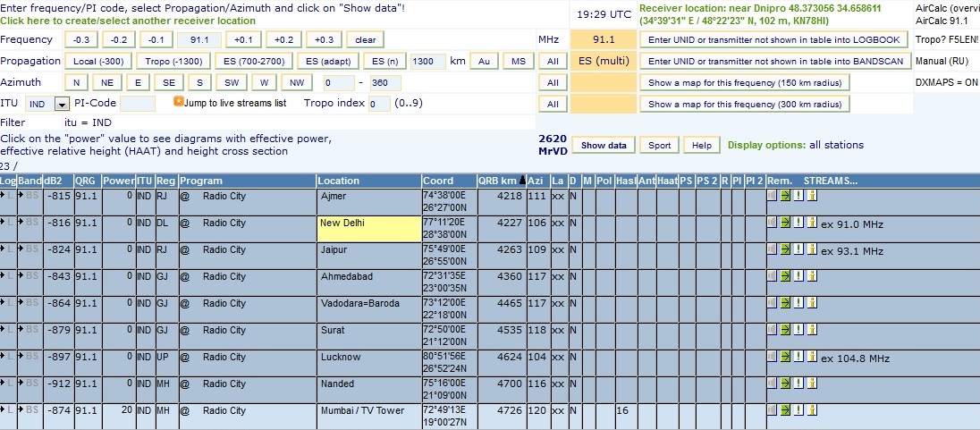Sort table by the Program column header

pos(248,181)
